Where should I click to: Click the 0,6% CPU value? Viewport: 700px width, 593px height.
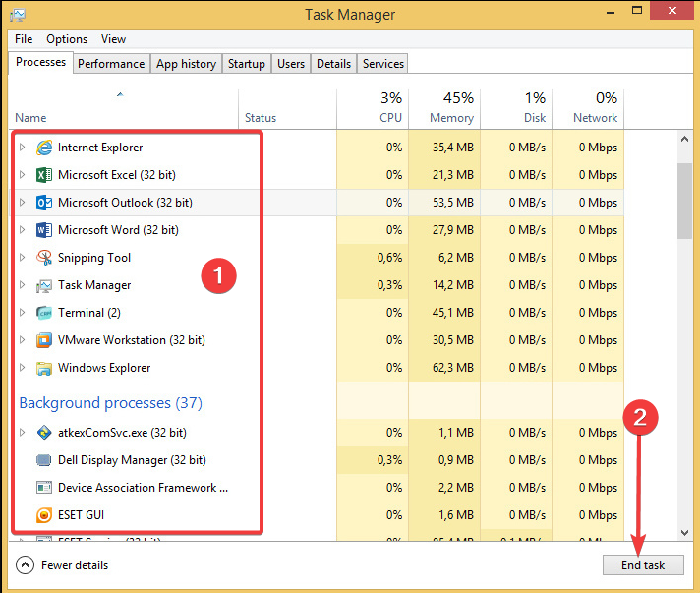(389, 258)
